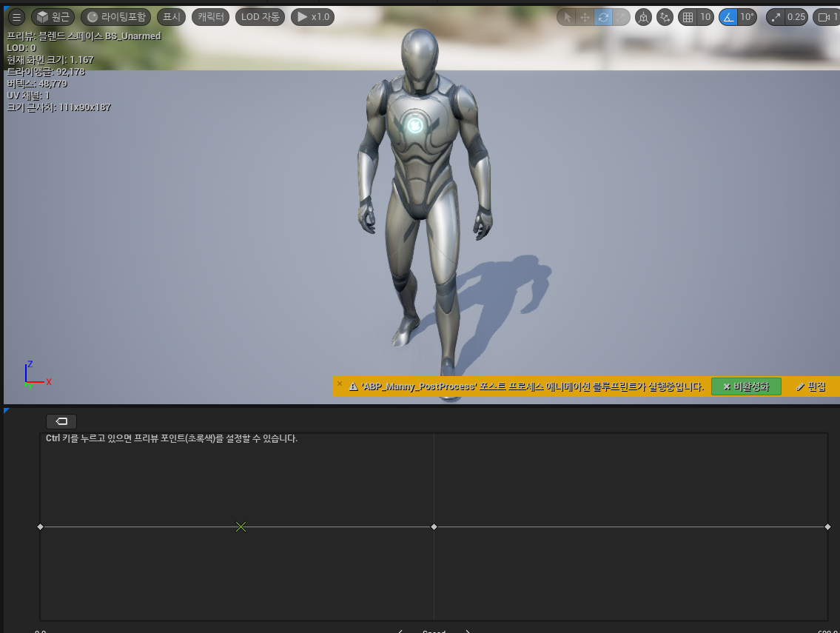This screenshot has height=633, width=840.
Task: Open the x1.0 playback speed menu
Action: [313, 17]
